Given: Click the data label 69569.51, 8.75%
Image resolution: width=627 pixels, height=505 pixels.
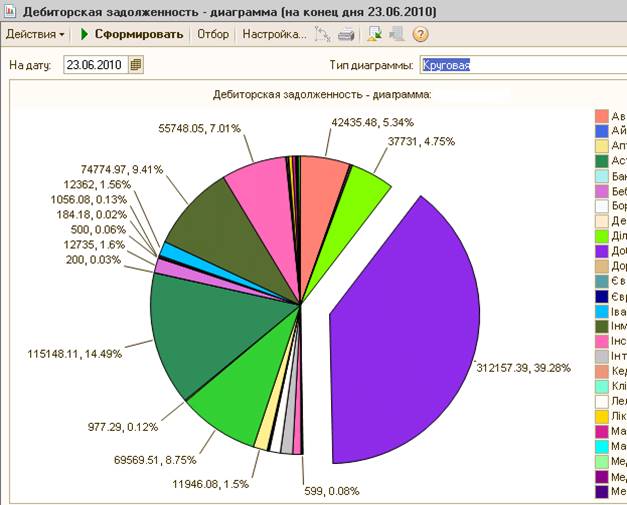Looking at the screenshot, I should pyautogui.click(x=155, y=460).
